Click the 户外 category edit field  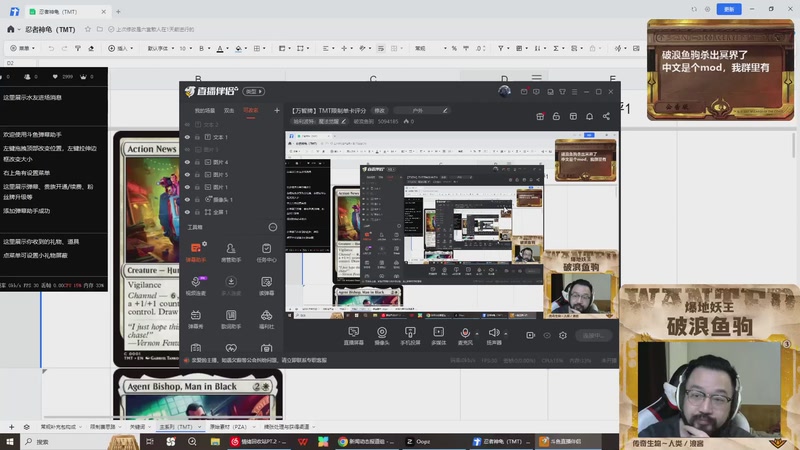[421, 110]
